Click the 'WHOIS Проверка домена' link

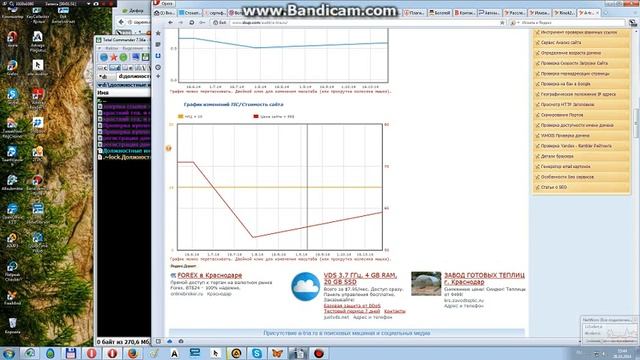coord(565,136)
